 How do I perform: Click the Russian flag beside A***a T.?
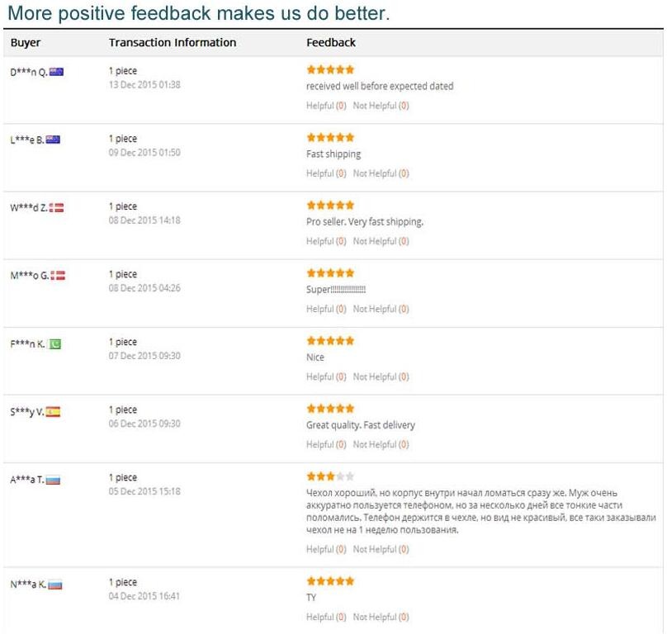point(54,480)
